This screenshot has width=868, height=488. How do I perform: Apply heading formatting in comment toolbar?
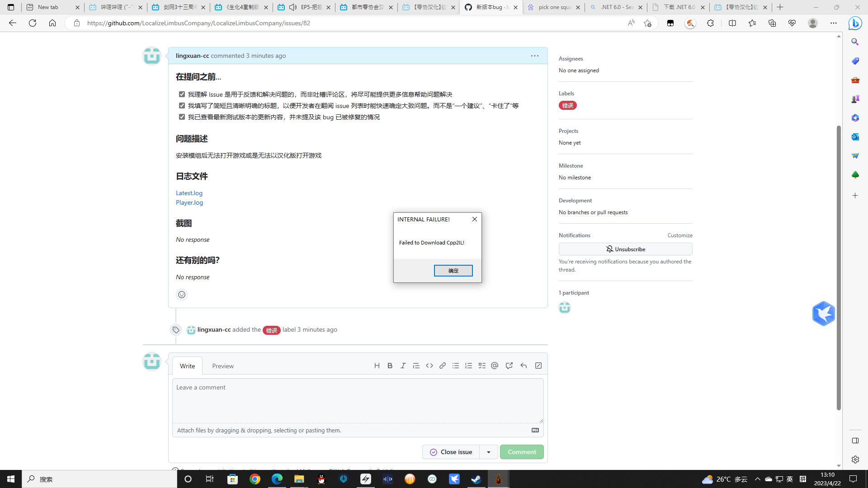377,365
